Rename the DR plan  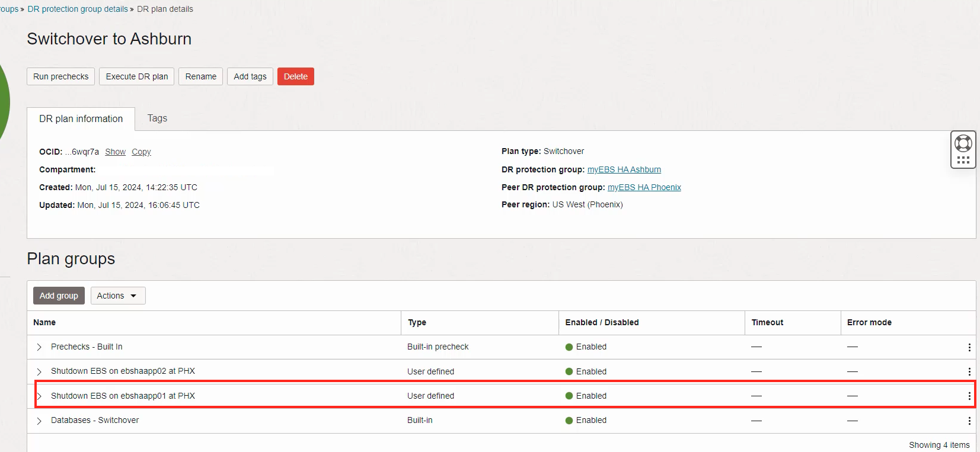point(201,76)
